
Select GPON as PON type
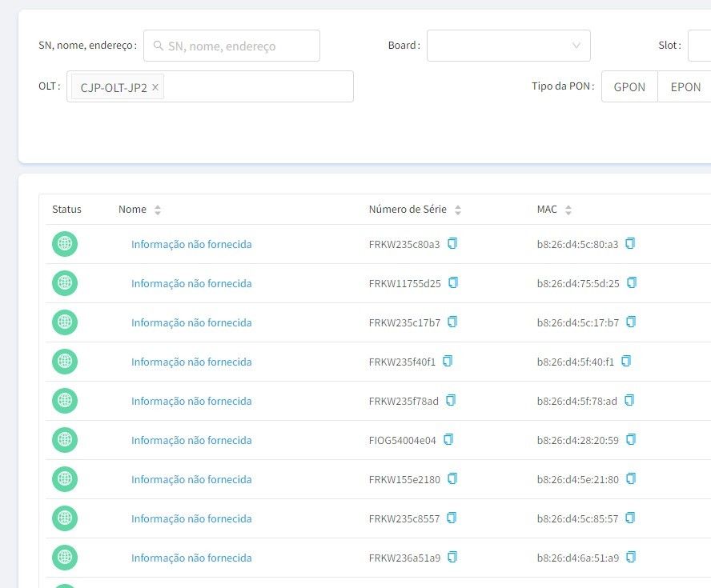(629, 86)
